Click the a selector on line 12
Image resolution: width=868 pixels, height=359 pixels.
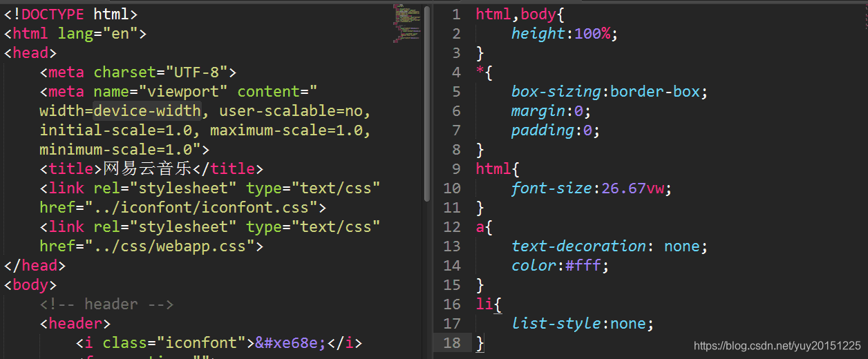point(480,226)
